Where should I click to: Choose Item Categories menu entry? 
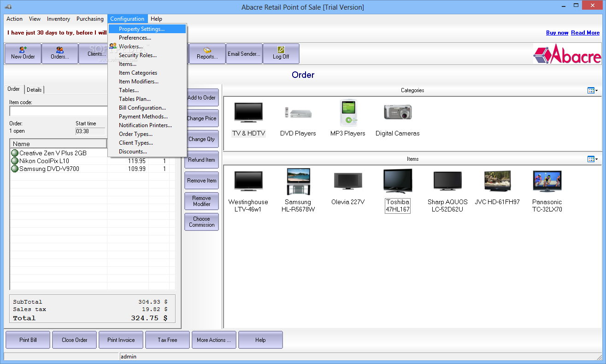tap(147, 73)
